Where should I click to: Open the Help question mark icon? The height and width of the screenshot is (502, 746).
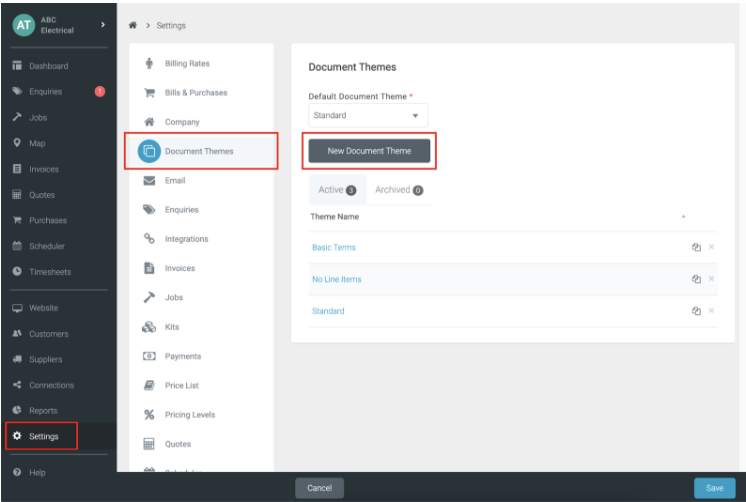tap(17, 472)
